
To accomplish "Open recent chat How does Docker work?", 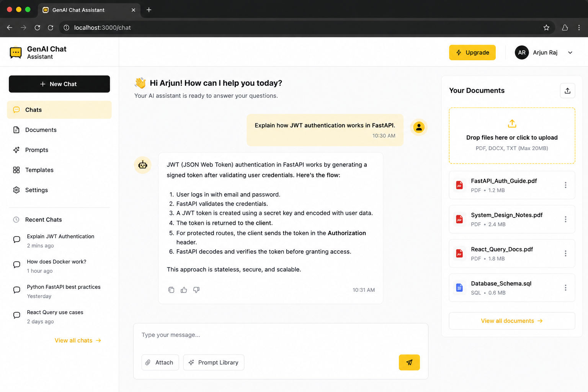I will click(59, 266).
